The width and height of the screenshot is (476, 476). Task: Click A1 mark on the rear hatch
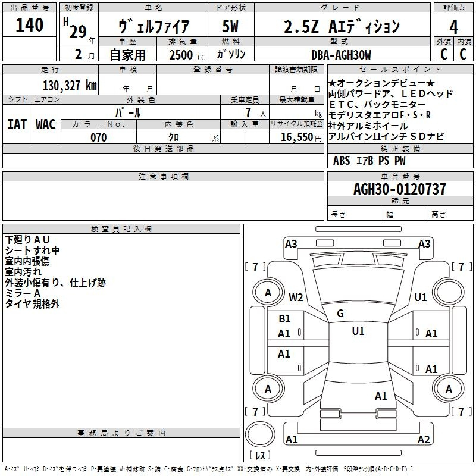(x=381, y=396)
